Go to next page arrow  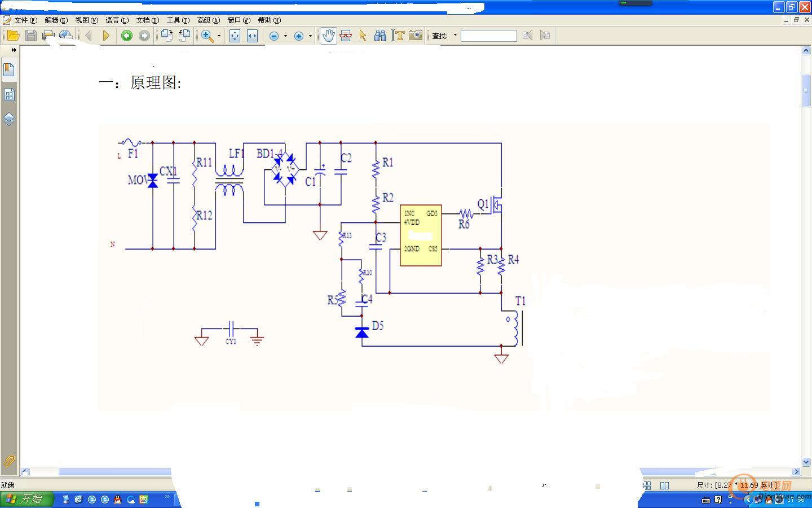point(105,36)
